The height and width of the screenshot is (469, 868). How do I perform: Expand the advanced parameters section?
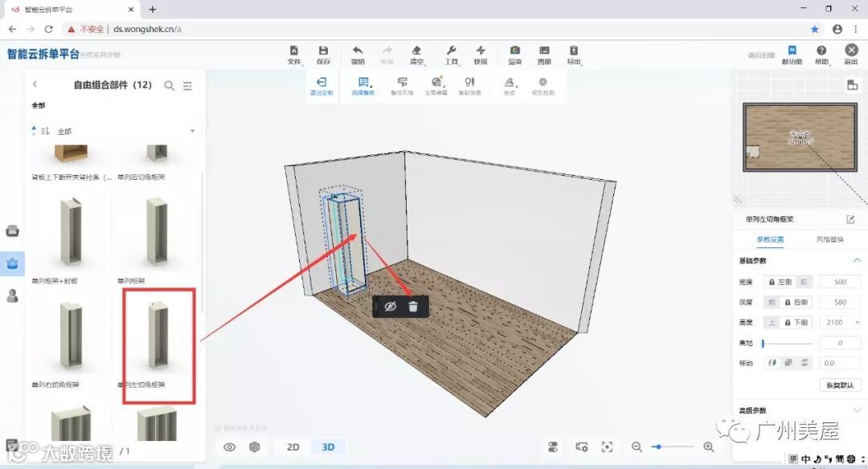pyautogui.click(x=857, y=410)
